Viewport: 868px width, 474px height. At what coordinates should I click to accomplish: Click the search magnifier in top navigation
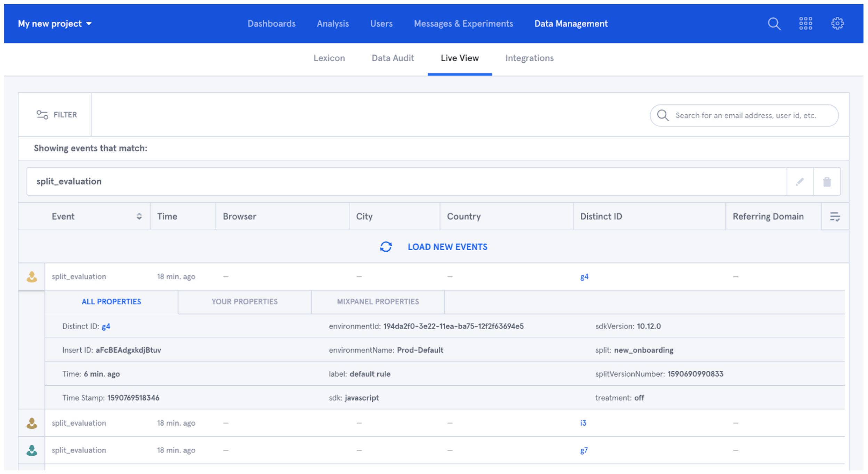coord(774,24)
